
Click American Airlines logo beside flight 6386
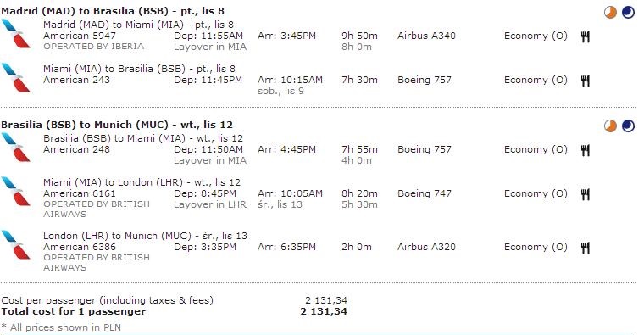point(16,244)
